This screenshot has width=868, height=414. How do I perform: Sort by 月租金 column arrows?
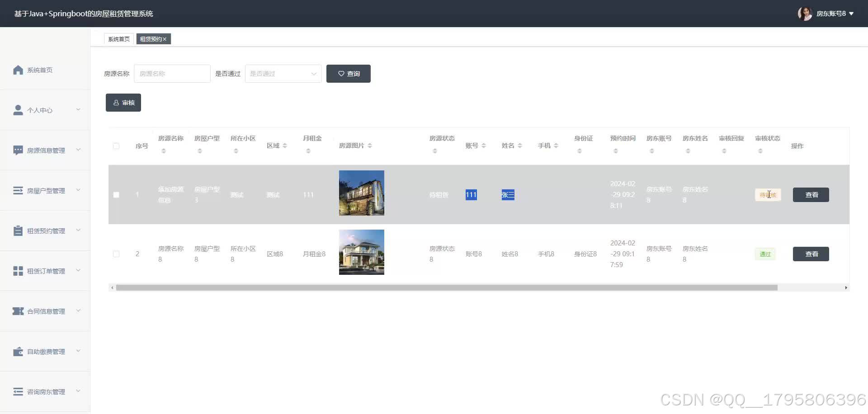pyautogui.click(x=308, y=151)
